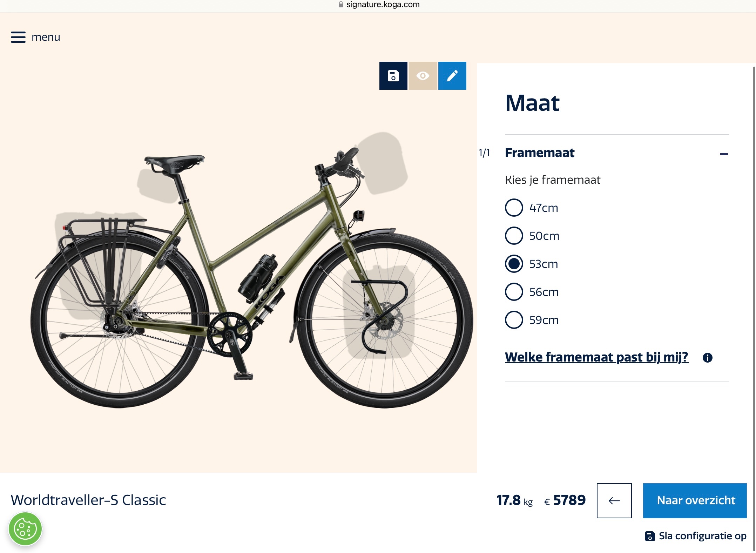The height and width of the screenshot is (553, 756).
Task: Toggle the eye preview icon
Action: coord(423,76)
